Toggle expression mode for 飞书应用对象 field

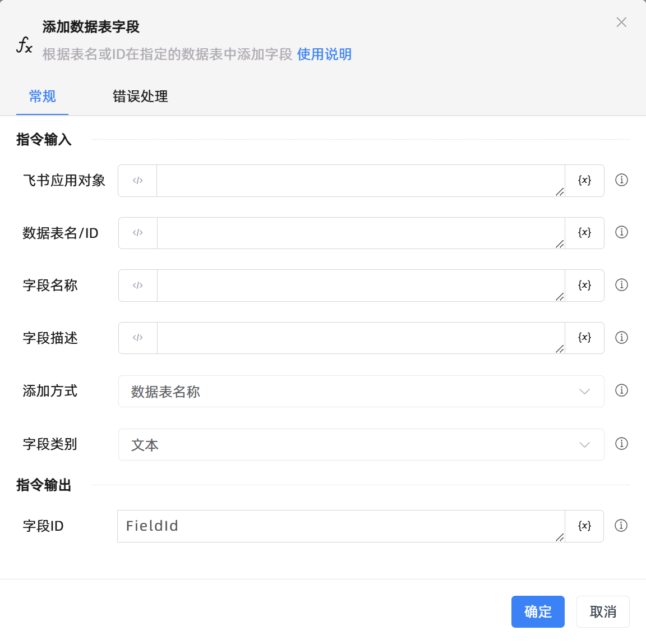pos(137,181)
